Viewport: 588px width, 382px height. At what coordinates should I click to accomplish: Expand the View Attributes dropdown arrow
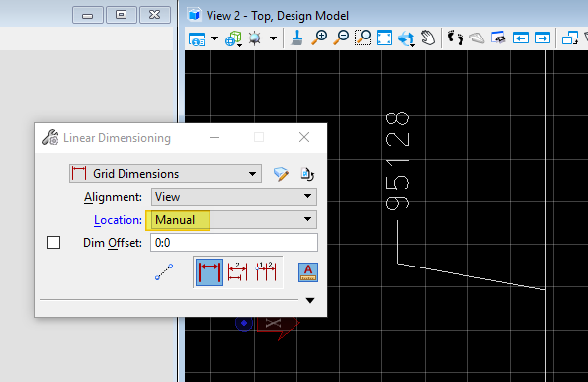214,38
